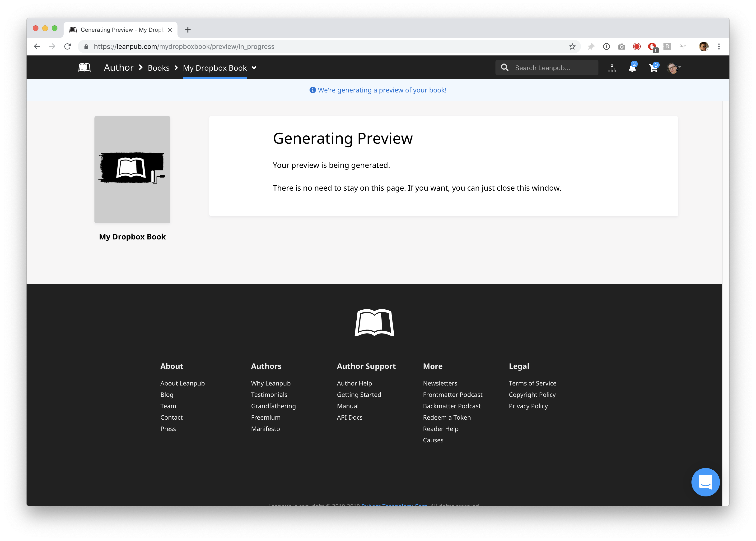Open the Terms of Service link
This screenshot has height=541, width=756.
532,383
